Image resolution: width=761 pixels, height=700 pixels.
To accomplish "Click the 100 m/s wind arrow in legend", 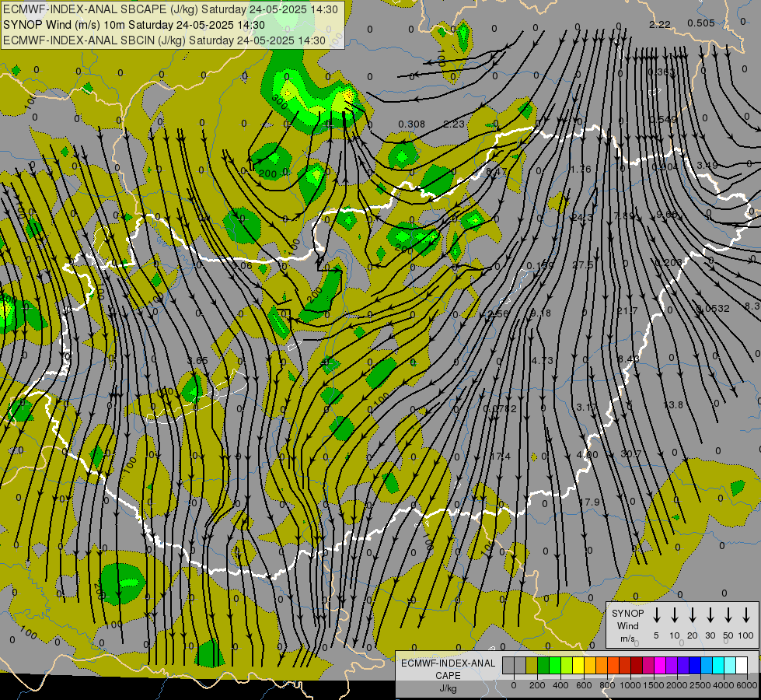I will tap(746, 615).
